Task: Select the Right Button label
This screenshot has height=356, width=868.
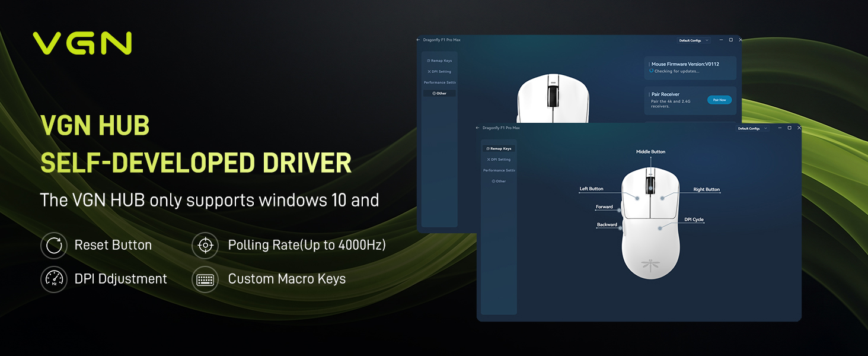Action: 707,189
